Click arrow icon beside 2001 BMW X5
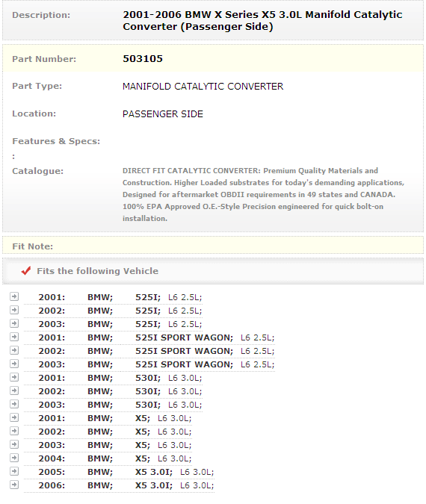The image size is (426, 504). 14,417
